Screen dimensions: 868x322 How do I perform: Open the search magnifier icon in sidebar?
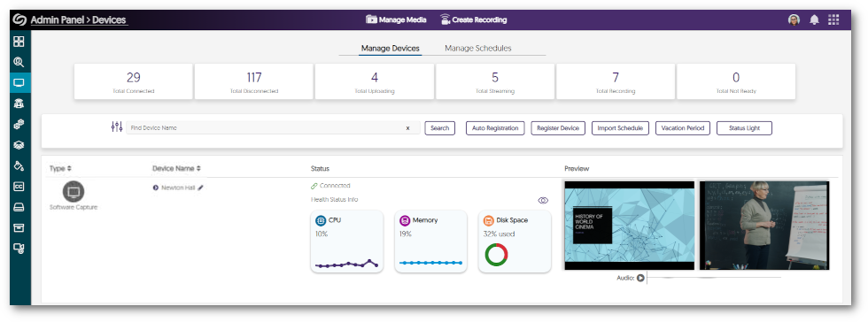[19, 62]
